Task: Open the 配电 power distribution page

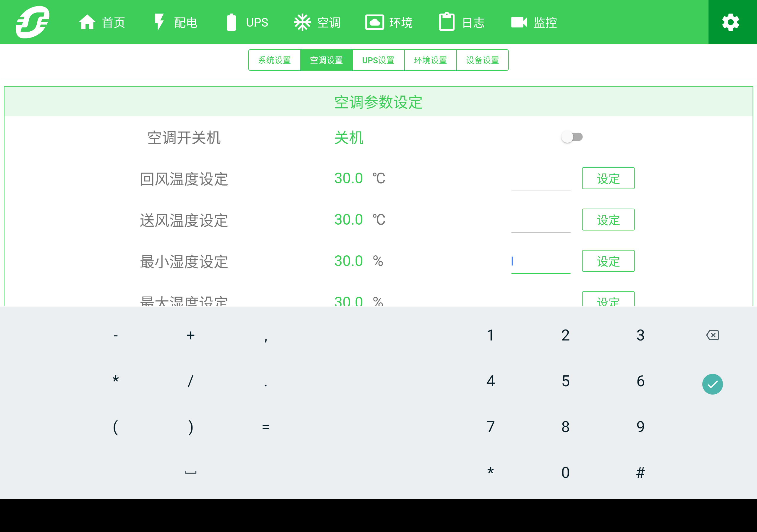Action: click(160, 22)
